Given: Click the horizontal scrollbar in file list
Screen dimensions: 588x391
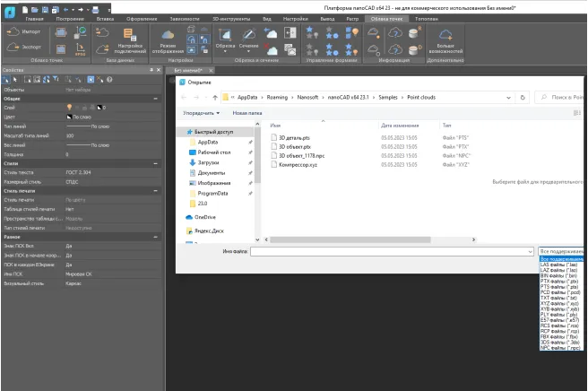Looking at the screenshot, I should pyautogui.click(x=350, y=239).
